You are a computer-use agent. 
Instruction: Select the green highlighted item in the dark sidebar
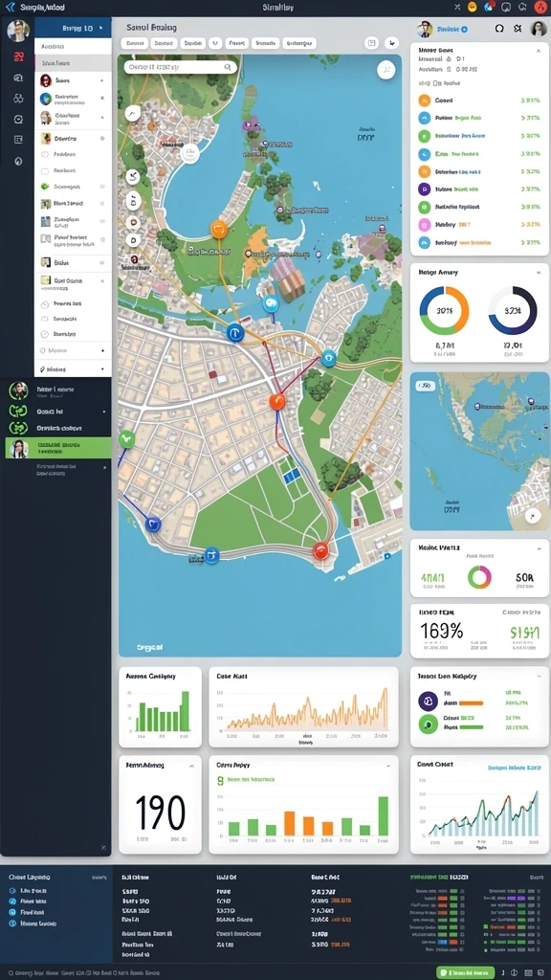(x=58, y=448)
